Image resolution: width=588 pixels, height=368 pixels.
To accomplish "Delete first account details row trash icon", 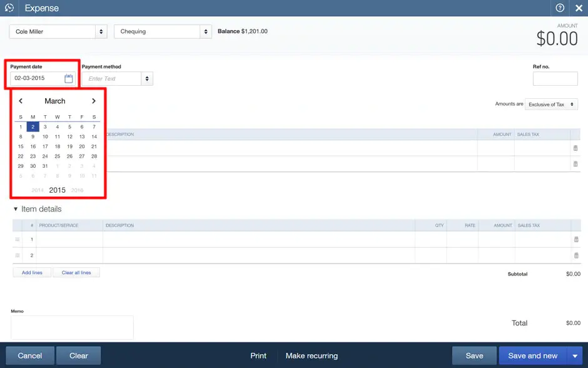I will [x=575, y=148].
